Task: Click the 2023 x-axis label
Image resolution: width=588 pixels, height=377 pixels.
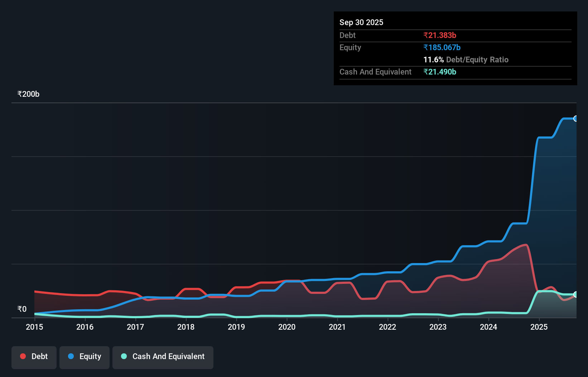Action: (x=438, y=327)
